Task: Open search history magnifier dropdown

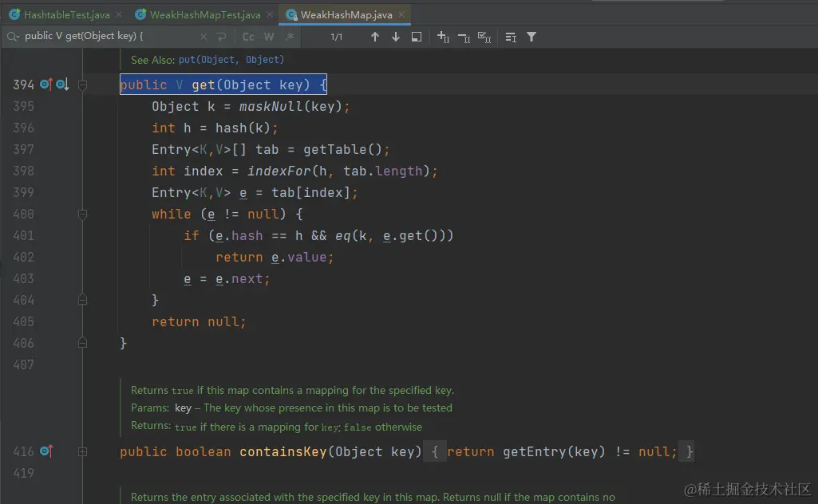Action: click(13, 37)
